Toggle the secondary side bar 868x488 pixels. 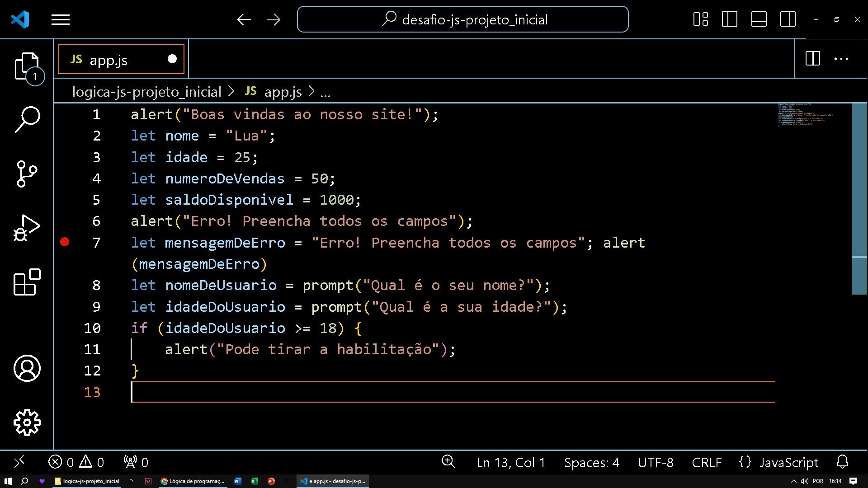[x=788, y=19]
